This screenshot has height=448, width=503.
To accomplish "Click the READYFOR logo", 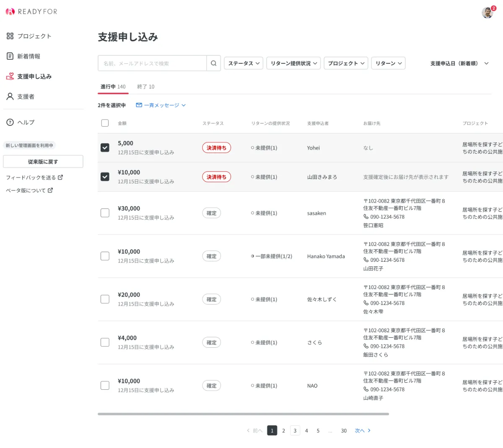I will click(x=31, y=11).
